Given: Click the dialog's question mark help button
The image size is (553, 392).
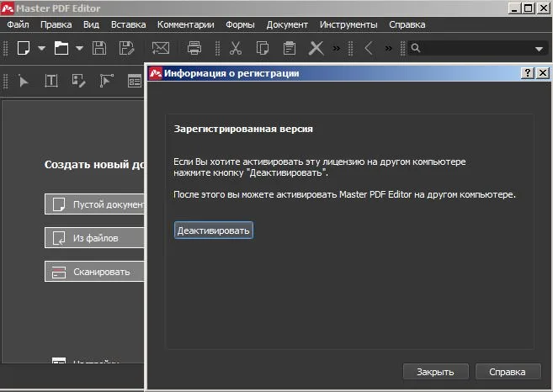Looking at the screenshot, I should coord(527,73).
